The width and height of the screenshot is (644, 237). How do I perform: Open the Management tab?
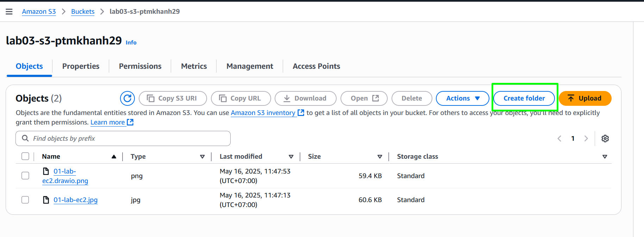click(x=250, y=66)
